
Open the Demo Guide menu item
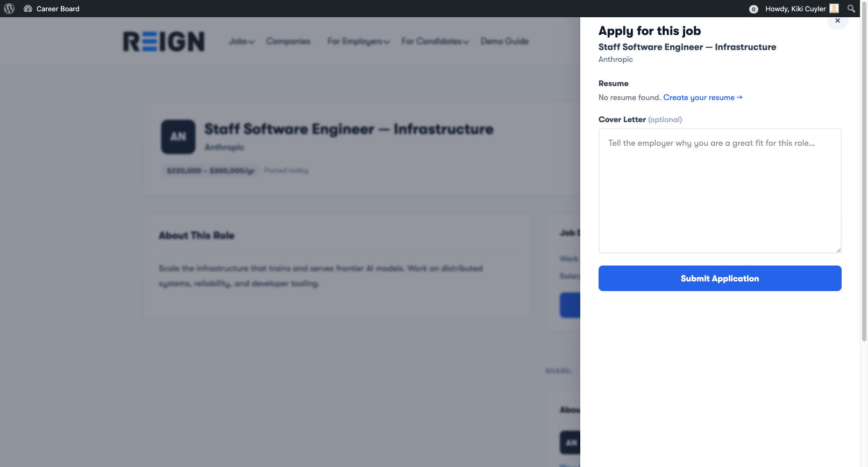pos(504,41)
